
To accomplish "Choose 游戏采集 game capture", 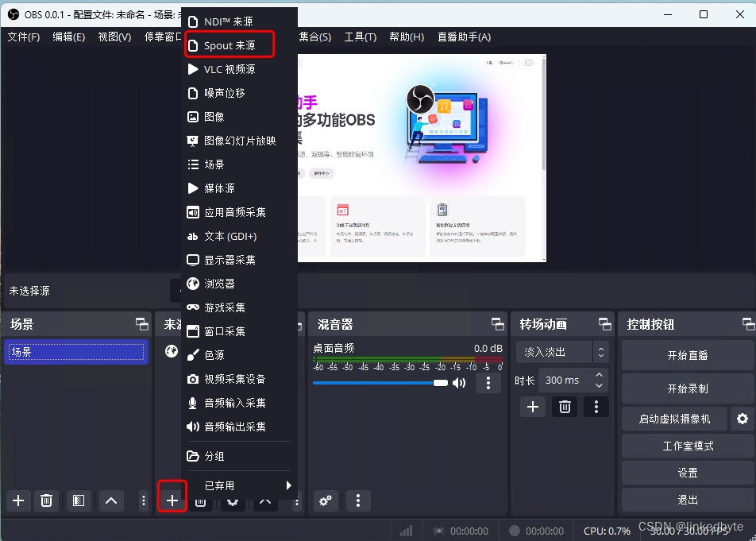I will click(x=239, y=307).
